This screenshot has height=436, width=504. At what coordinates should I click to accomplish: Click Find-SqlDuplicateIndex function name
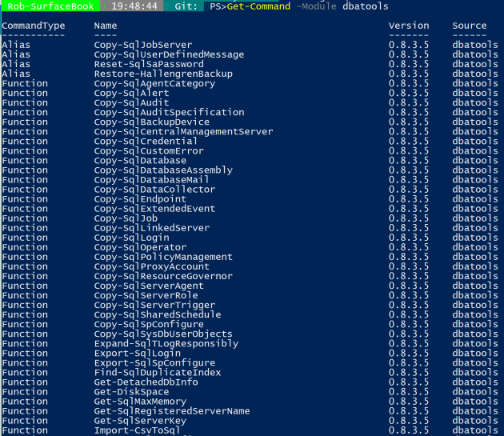coord(158,373)
